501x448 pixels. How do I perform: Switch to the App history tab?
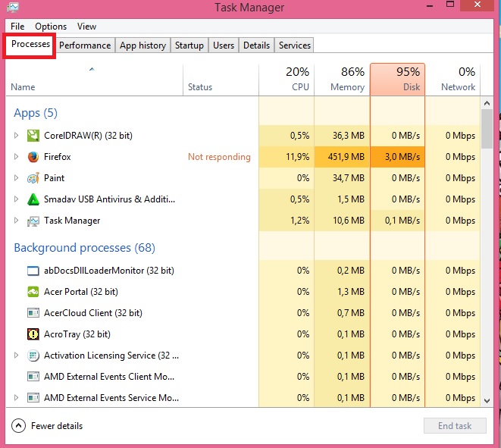142,45
